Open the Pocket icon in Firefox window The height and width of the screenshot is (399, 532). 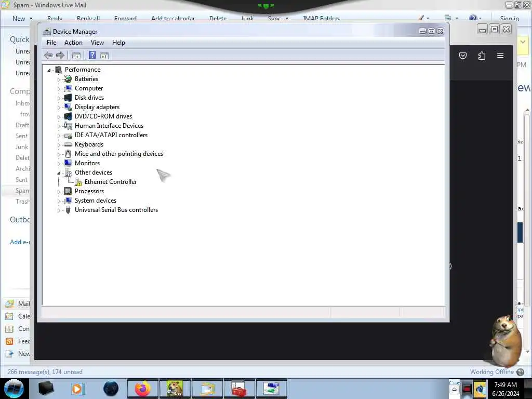(x=463, y=56)
